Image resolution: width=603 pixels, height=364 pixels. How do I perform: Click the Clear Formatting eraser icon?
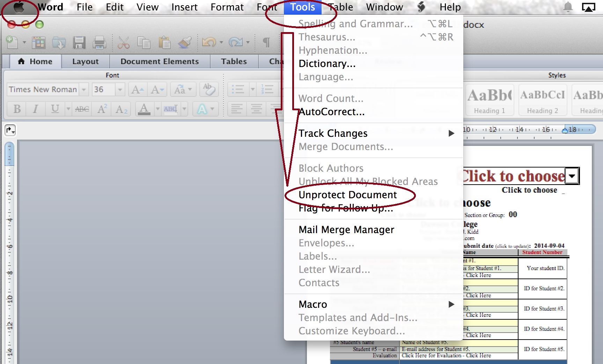209,90
